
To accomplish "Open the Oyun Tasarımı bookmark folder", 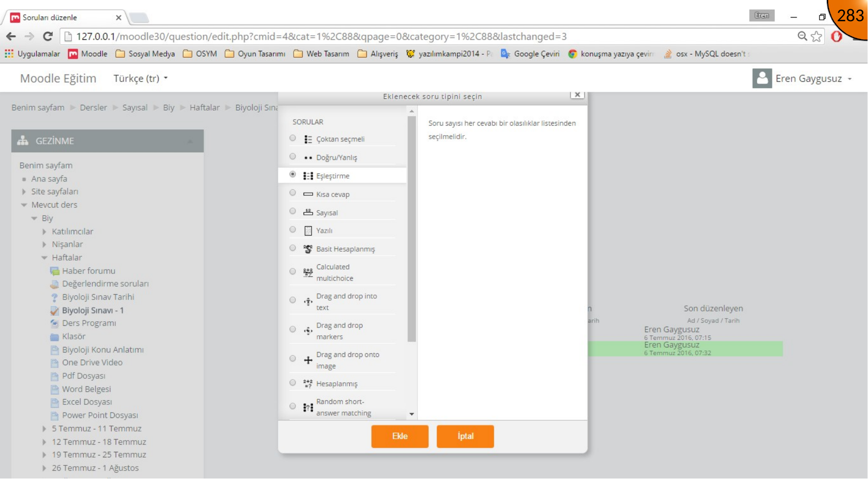I will click(x=255, y=54).
